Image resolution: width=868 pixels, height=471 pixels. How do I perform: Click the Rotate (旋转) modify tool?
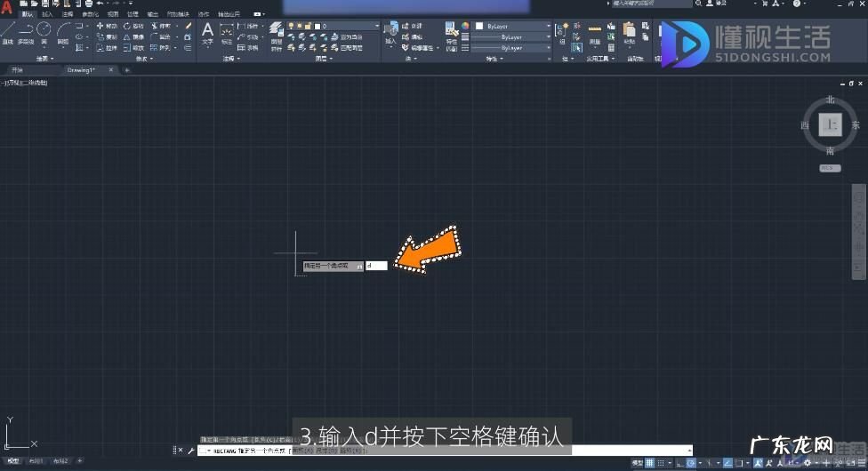point(133,26)
